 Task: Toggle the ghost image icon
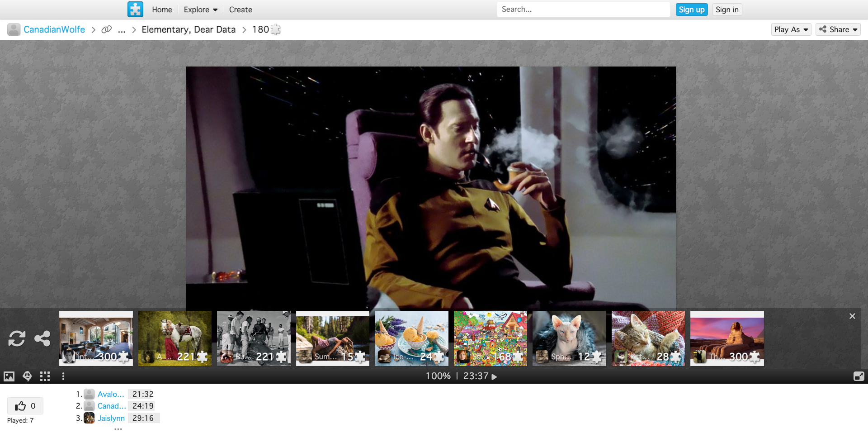(27, 376)
